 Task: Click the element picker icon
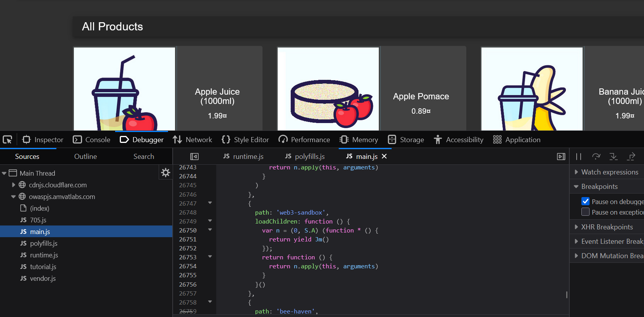(x=7, y=139)
